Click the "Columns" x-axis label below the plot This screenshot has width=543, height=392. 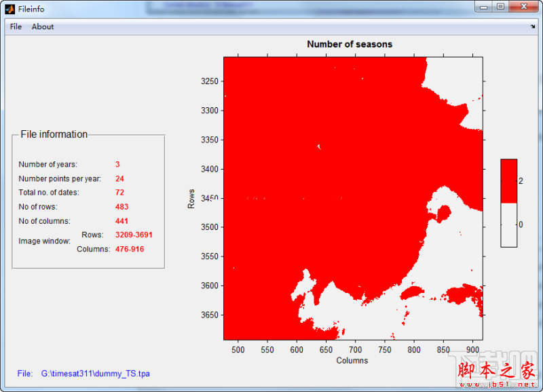(x=352, y=360)
